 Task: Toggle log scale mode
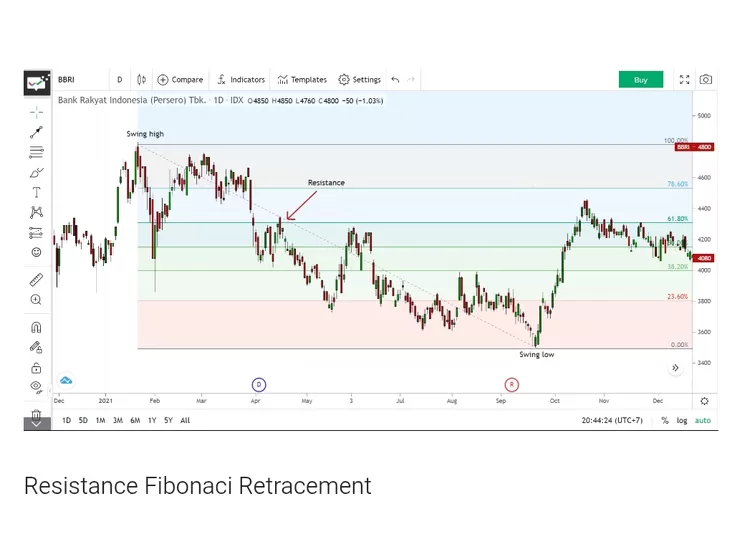(682, 420)
